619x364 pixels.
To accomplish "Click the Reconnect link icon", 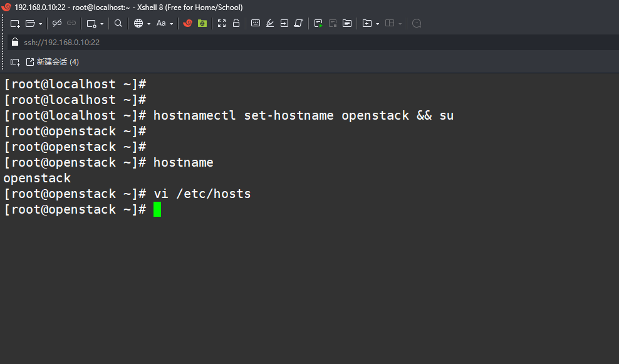I will pyautogui.click(x=71, y=23).
